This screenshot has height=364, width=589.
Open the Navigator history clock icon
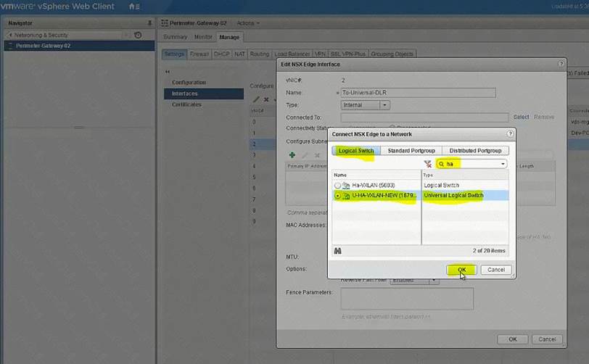138,35
